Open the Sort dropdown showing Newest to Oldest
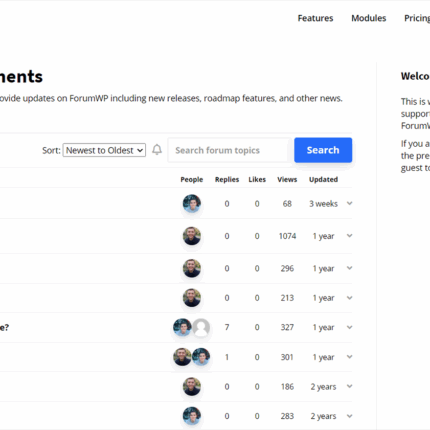Screen dimensions: 430x430 (104, 150)
